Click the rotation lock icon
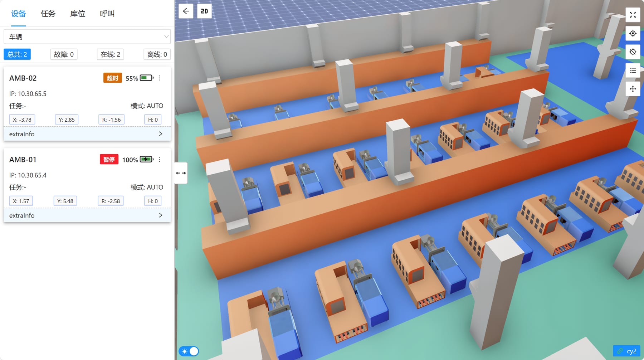Screen dimensions: 644x360 tap(633, 52)
